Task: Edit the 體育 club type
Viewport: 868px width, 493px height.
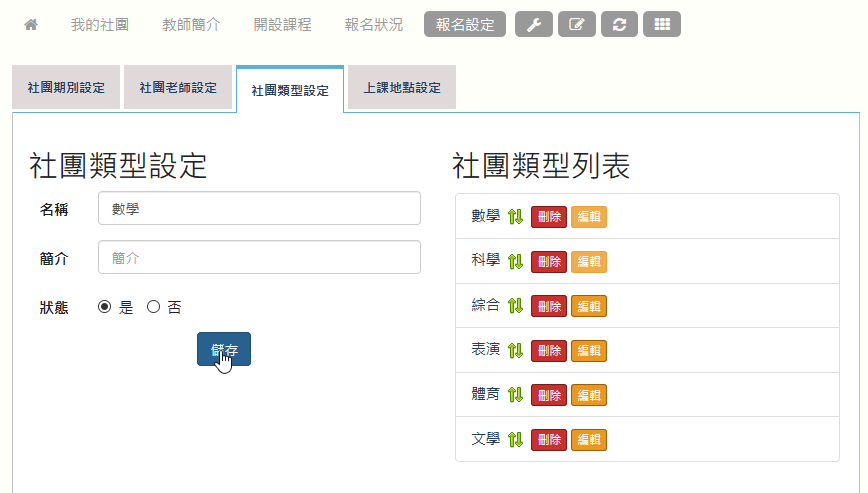Action: [589, 395]
